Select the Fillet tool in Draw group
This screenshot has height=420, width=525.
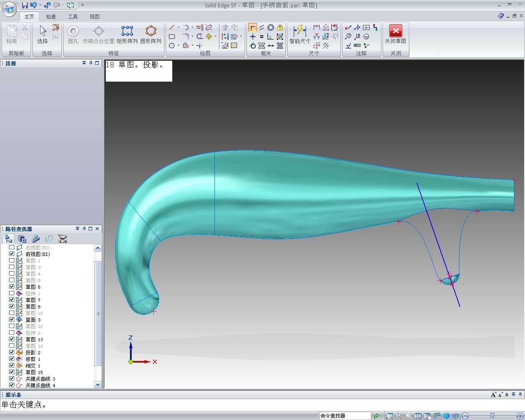(x=186, y=37)
